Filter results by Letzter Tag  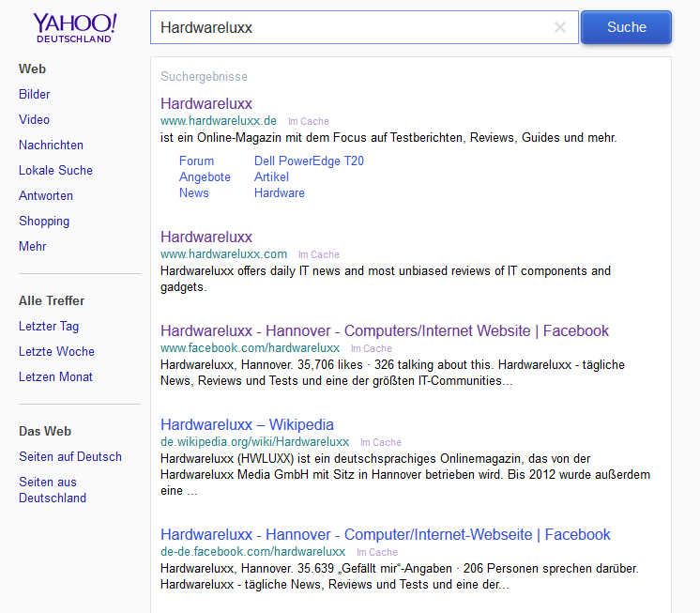click(49, 327)
